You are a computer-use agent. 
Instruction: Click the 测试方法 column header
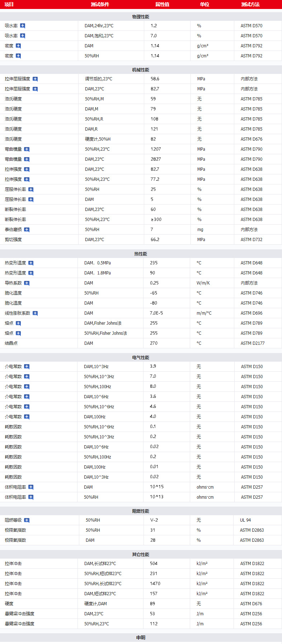click(250, 4)
